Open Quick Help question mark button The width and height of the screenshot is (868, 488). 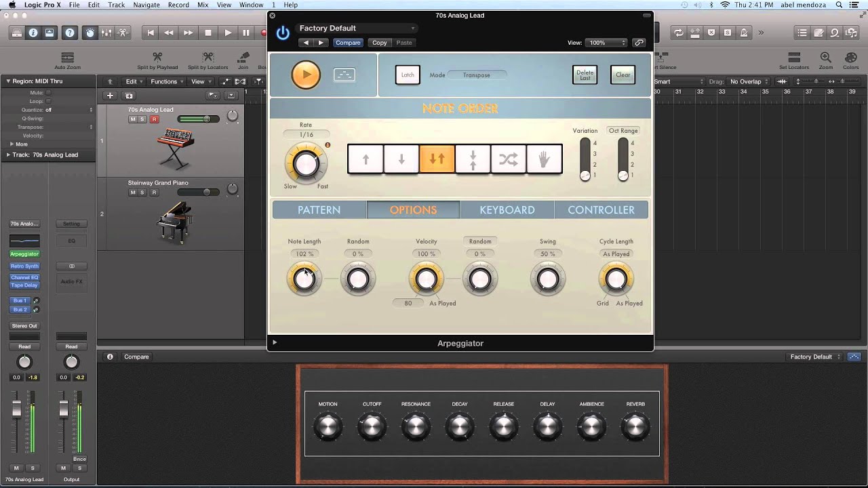pos(69,33)
